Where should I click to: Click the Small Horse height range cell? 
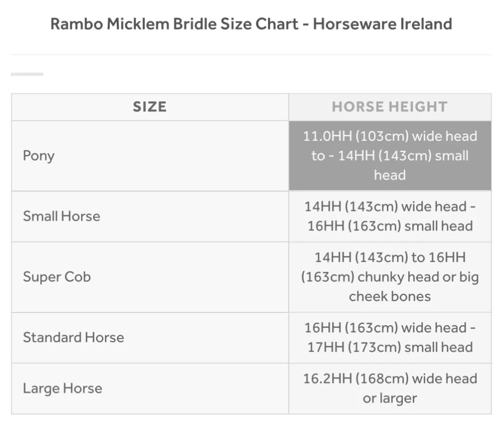click(x=389, y=216)
